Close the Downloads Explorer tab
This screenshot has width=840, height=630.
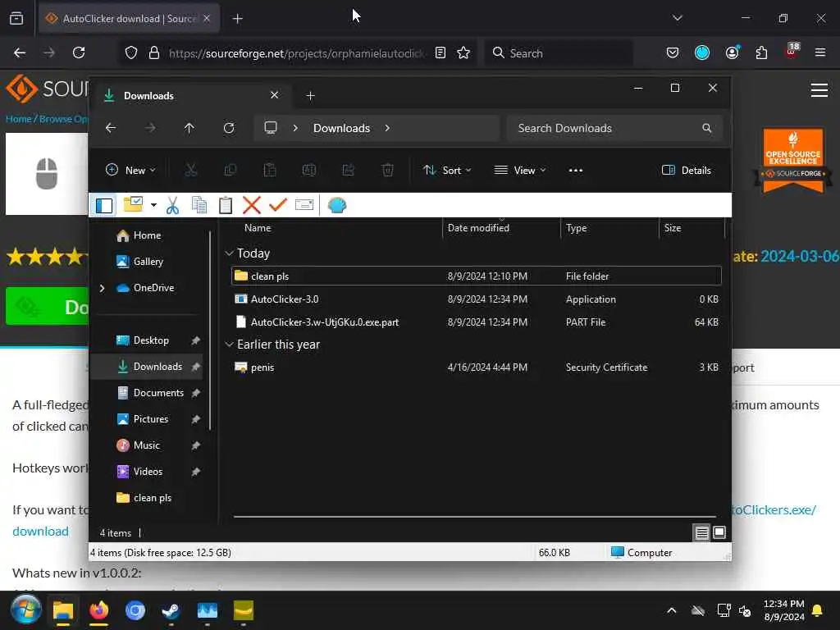(274, 95)
